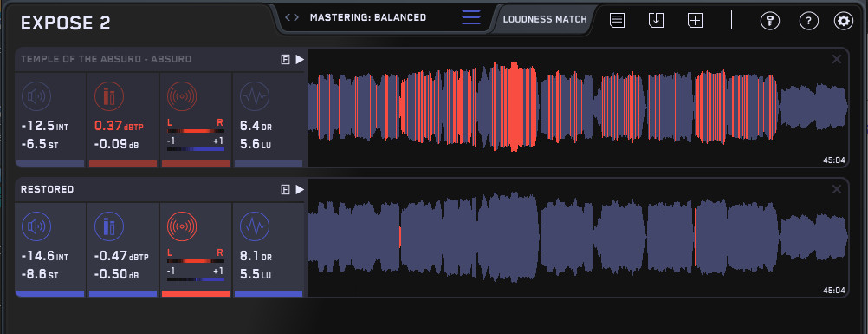Click the Restored track title

pos(47,190)
